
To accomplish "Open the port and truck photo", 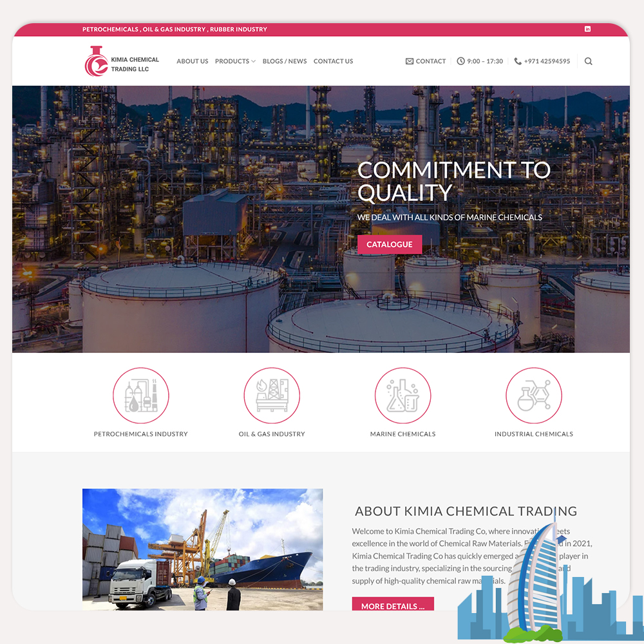I will [x=202, y=549].
